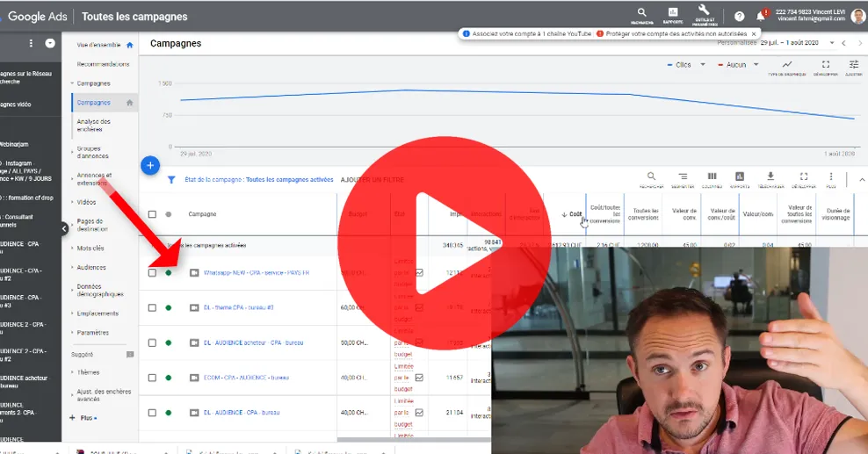Click Ajouter un filtre
The width and height of the screenshot is (868, 454).
click(x=372, y=180)
